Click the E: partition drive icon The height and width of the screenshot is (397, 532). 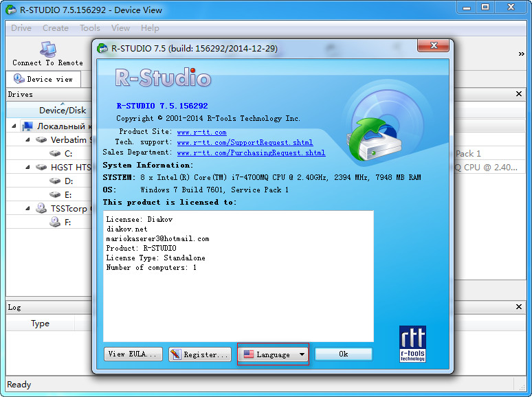tap(55, 194)
